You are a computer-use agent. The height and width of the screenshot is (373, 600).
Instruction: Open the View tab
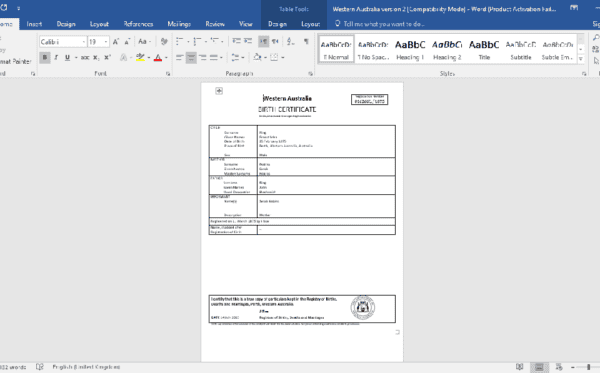246,24
